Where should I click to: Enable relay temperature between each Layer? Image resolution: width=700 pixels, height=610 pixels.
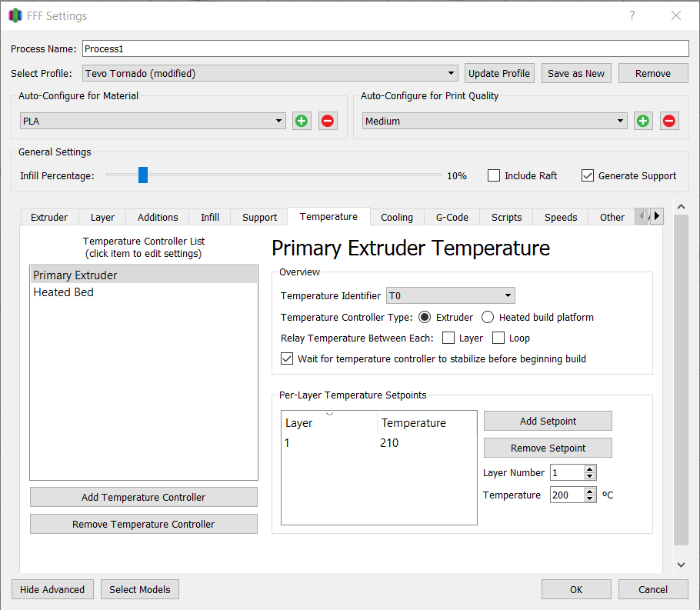click(448, 338)
